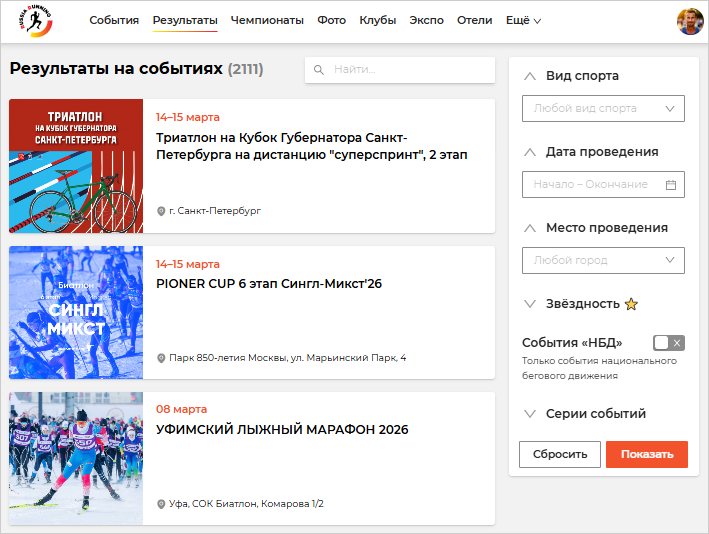Viewport: 709px width, 534px height.
Task: Open the Любой вид спорта dropdown
Action: coord(603,109)
